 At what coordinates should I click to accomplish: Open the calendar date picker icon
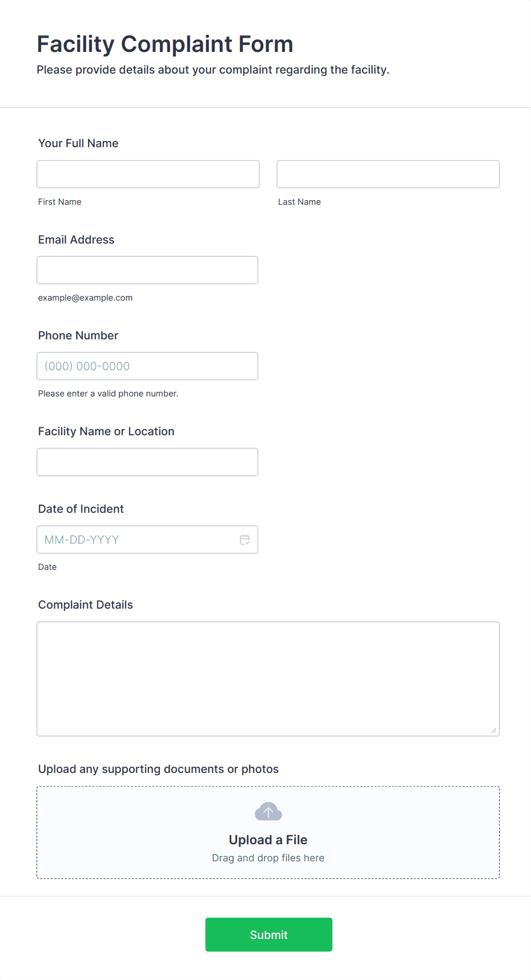click(245, 540)
